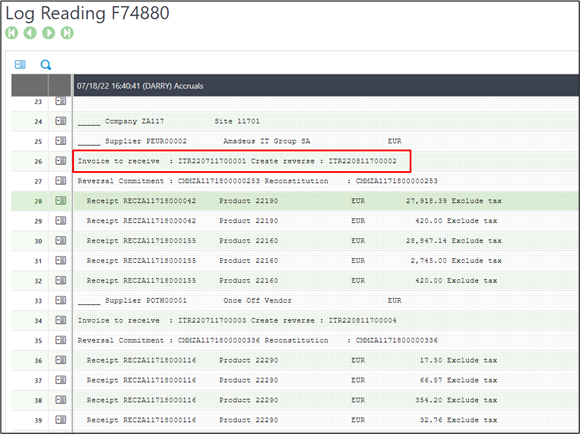Select receipt line with amount 2,745.00
Image resolution: width=580 pixels, height=434 pixels.
point(326,261)
